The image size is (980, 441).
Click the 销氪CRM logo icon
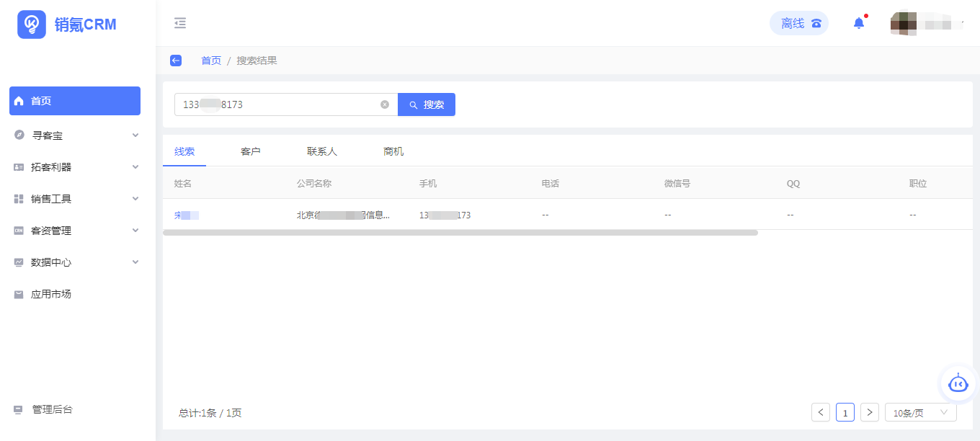[32, 24]
